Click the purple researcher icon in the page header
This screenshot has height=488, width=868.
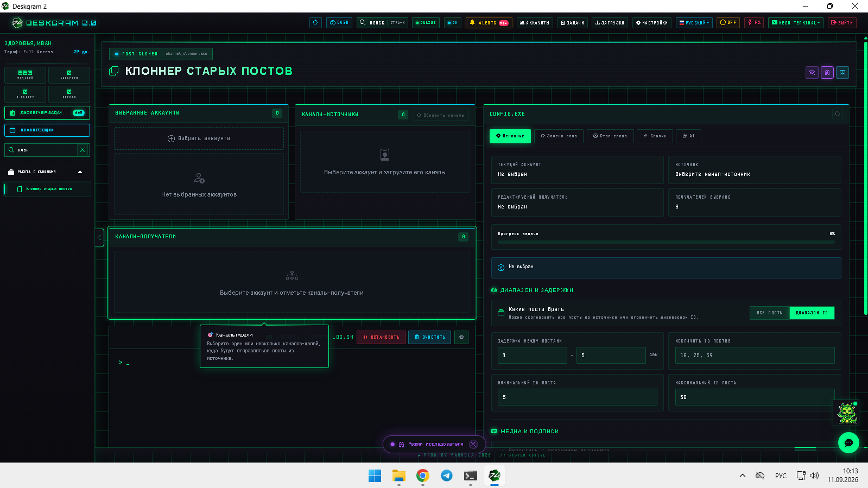(827, 72)
